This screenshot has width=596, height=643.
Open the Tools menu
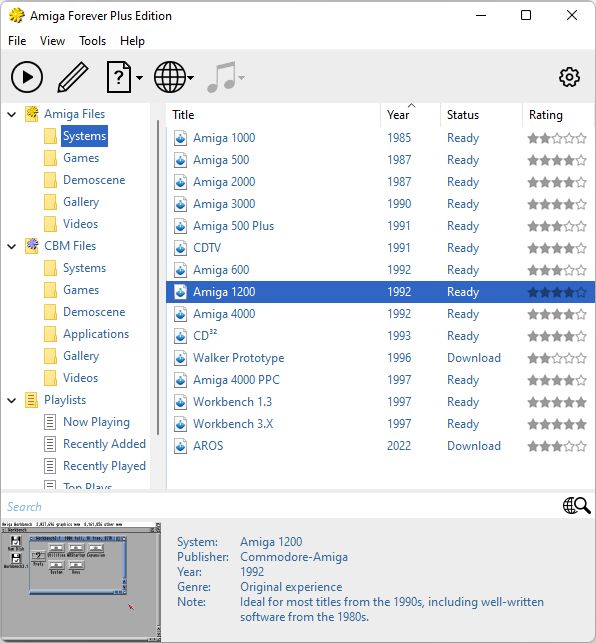92,41
